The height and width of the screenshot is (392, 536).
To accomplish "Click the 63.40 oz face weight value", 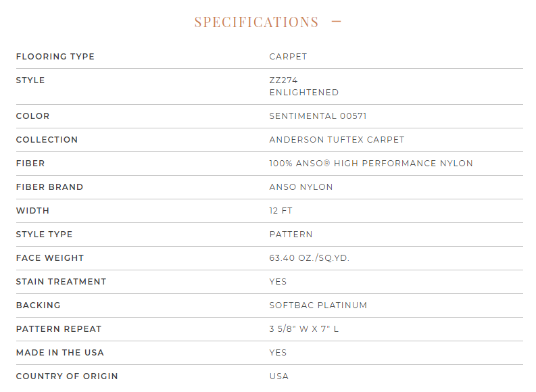I will click(x=310, y=258).
